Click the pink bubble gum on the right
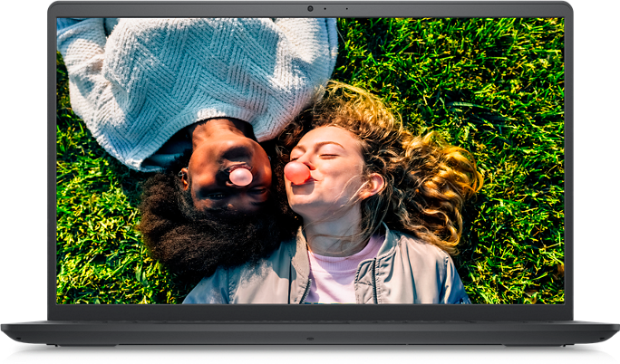The height and width of the screenshot is (364, 620). [296, 172]
